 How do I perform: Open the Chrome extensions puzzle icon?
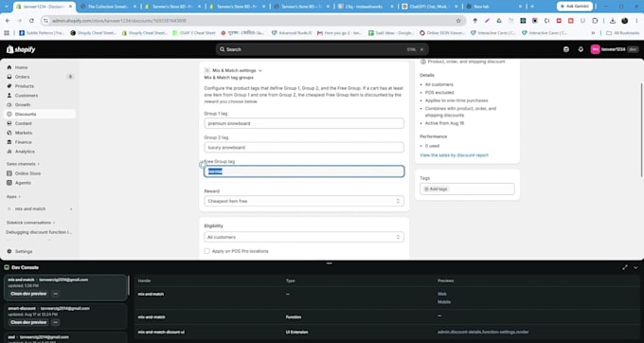pyautogui.click(x=595, y=21)
